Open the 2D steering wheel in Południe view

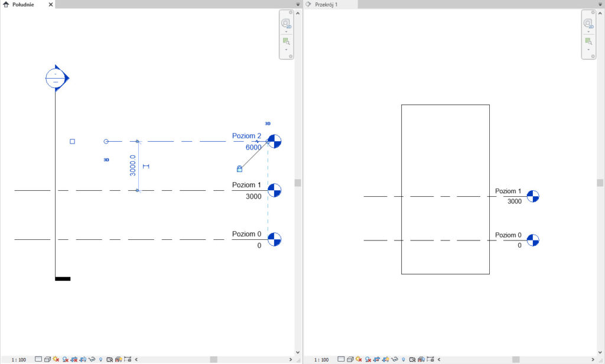tap(286, 24)
